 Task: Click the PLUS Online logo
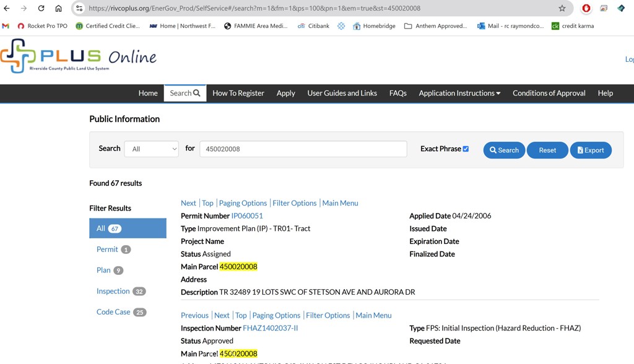pyautogui.click(x=79, y=56)
